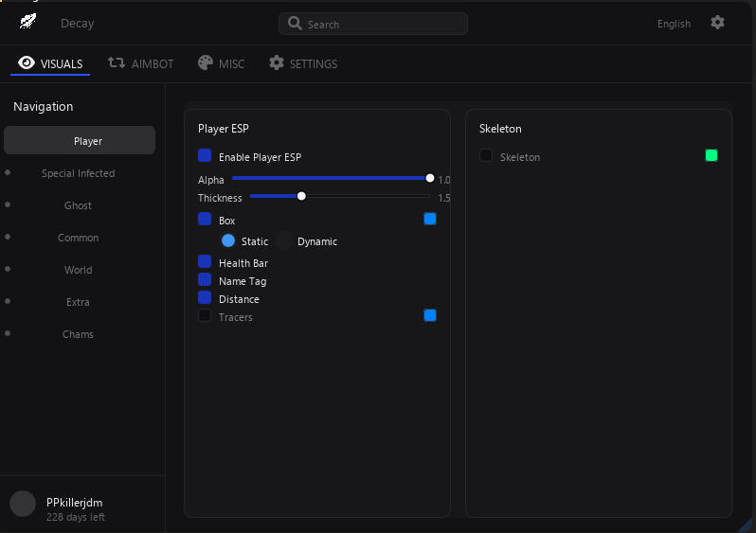Select the Player navigation button

click(x=80, y=141)
